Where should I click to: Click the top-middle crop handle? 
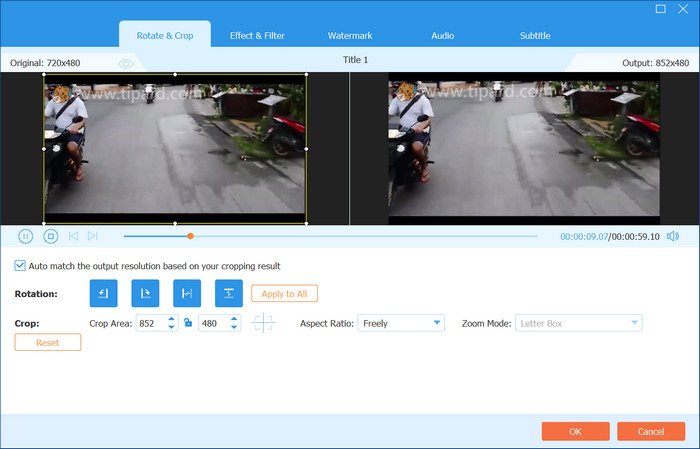(x=175, y=75)
